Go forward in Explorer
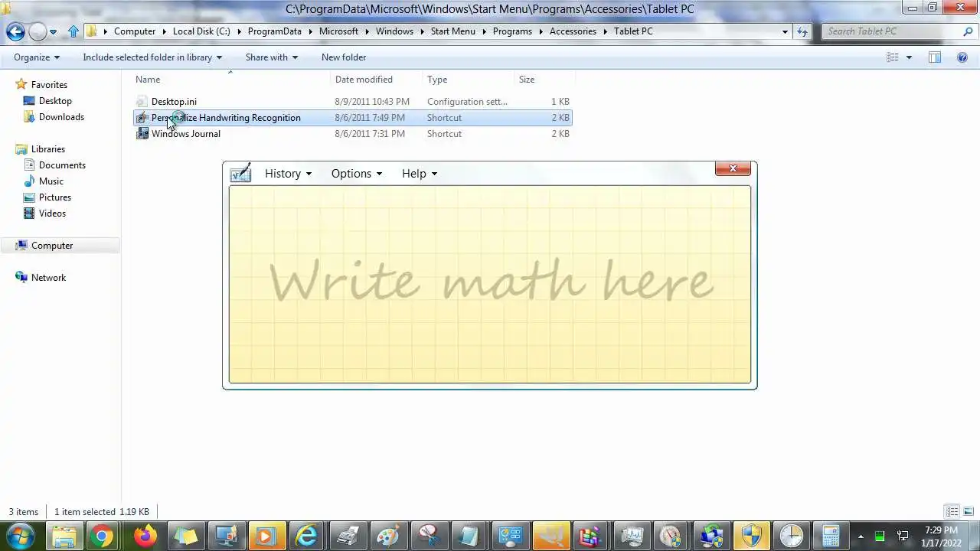The image size is (980, 551). point(38,31)
